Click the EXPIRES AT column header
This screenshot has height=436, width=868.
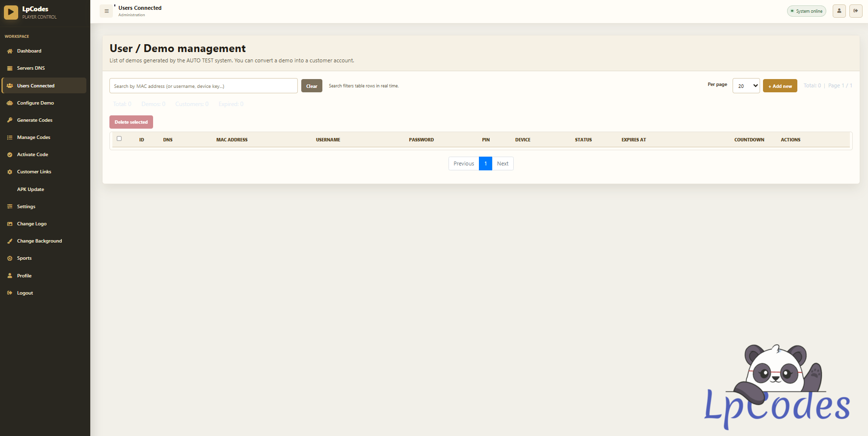[633, 140]
